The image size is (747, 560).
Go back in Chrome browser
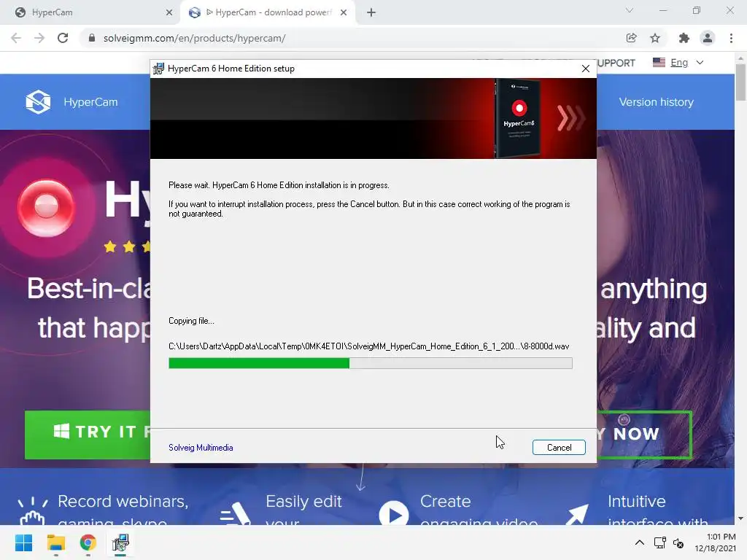click(x=16, y=38)
